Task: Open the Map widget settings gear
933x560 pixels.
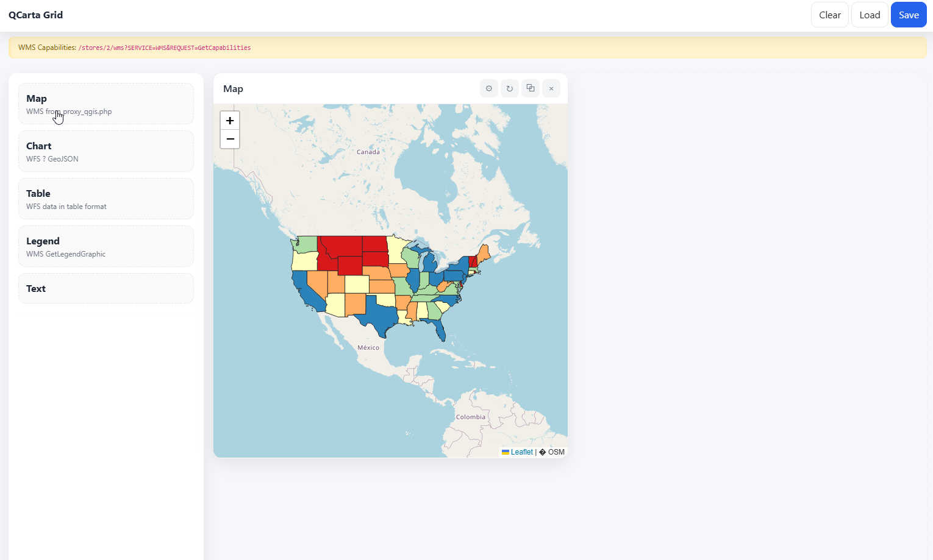Action: point(489,88)
